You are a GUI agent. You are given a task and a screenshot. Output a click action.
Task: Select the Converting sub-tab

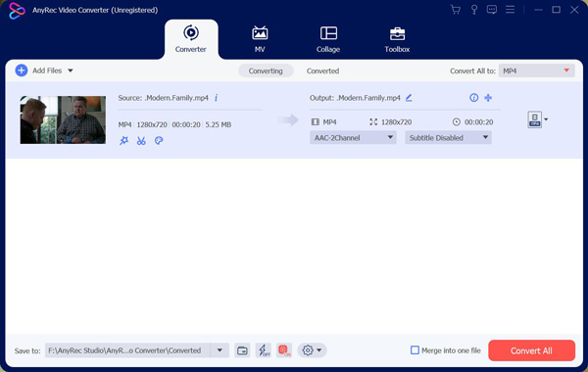click(x=266, y=70)
